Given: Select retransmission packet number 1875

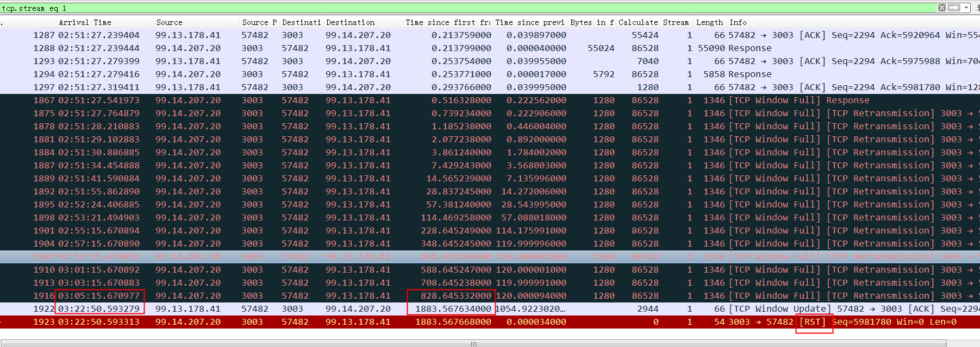Looking at the screenshot, I should (x=490, y=113).
